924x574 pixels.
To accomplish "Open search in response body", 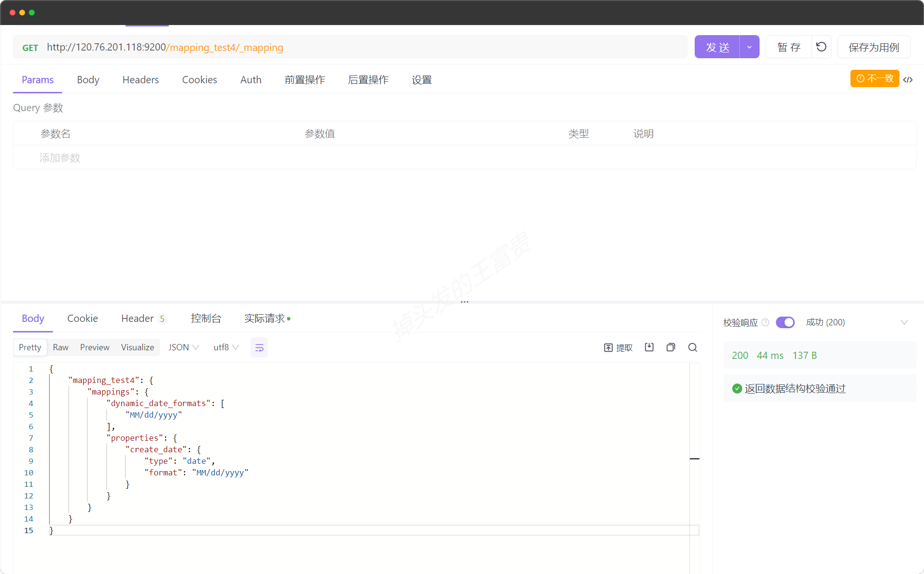I will click(x=693, y=347).
